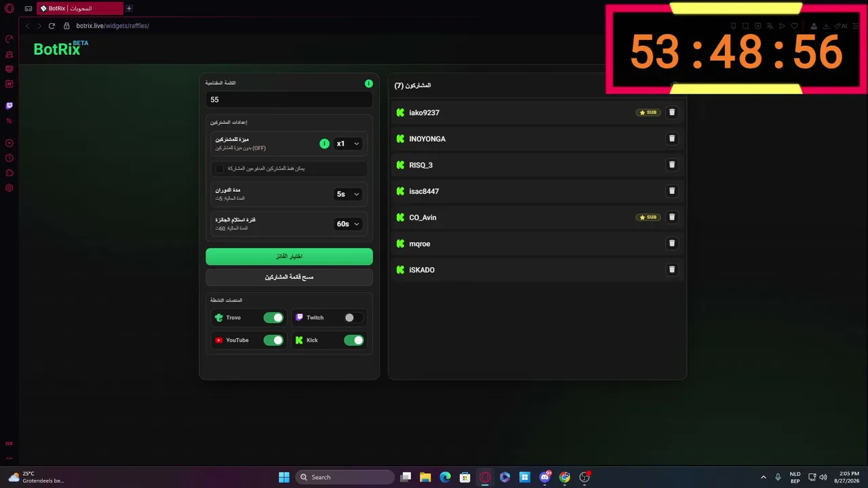
Task: Expand the 5s spin duration dropdown
Action: click(348, 194)
